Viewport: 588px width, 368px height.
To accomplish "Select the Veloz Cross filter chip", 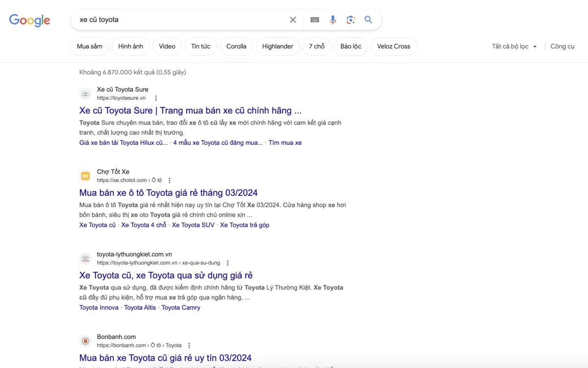I will 394,46.
